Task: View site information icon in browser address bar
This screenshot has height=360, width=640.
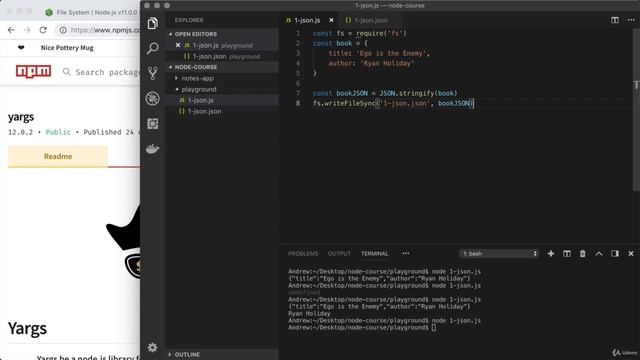Action: [x=63, y=30]
